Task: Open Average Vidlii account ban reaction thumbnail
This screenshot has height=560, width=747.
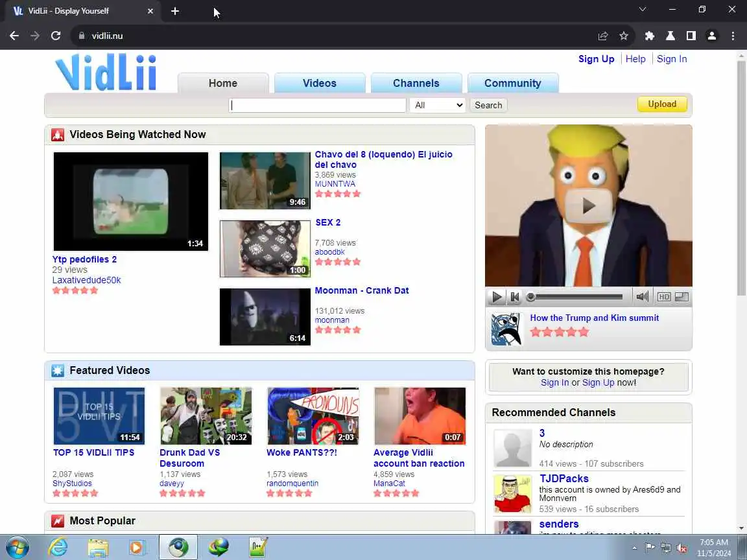Action: point(420,415)
